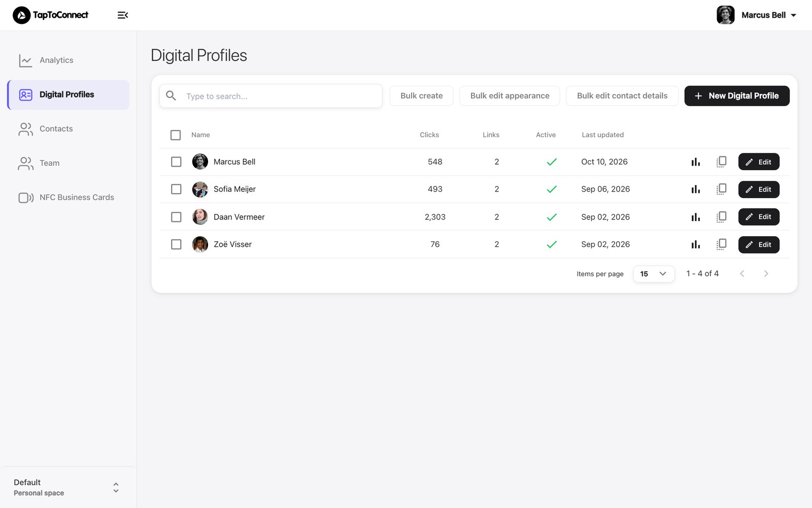Select all profiles with header checkbox
This screenshot has height=508, width=812.
[176, 135]
